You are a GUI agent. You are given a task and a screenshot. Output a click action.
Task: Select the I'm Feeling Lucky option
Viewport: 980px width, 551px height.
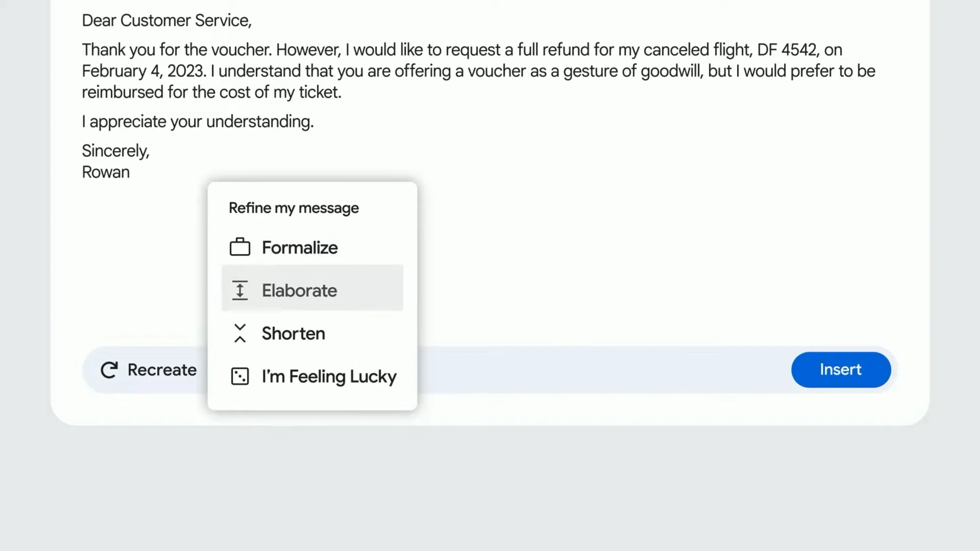click(x=329, y=377)
